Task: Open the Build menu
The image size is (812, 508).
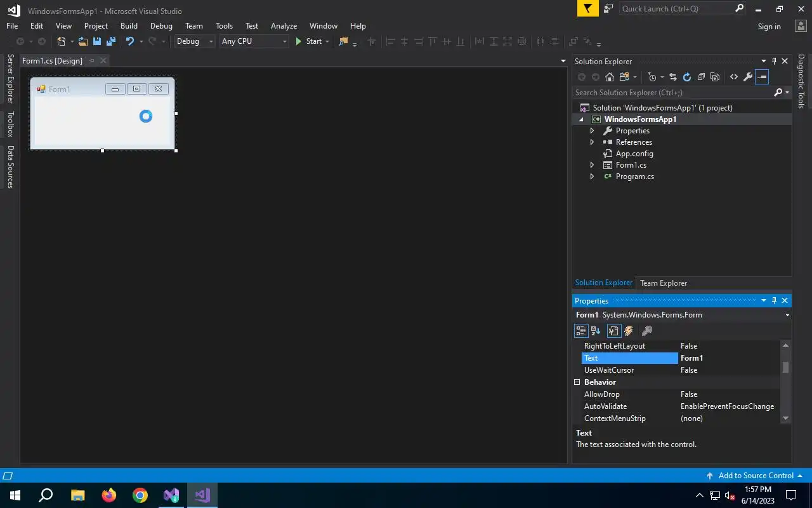Action: tap(129, 26)
